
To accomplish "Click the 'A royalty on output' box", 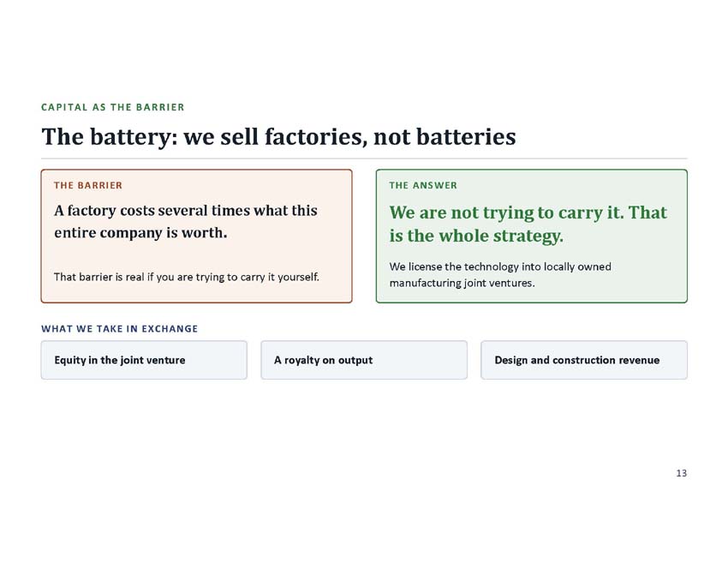I will point(364,360).
